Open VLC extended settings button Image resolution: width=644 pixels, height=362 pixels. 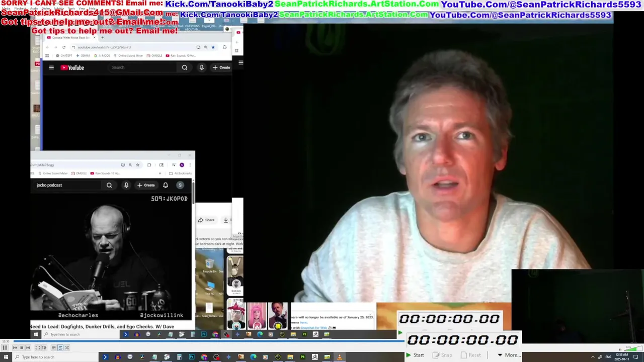click(44, 347)
